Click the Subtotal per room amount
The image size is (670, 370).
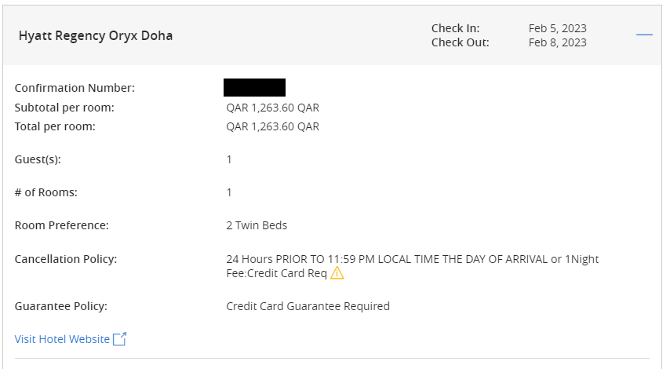click(x=273, y=108)
